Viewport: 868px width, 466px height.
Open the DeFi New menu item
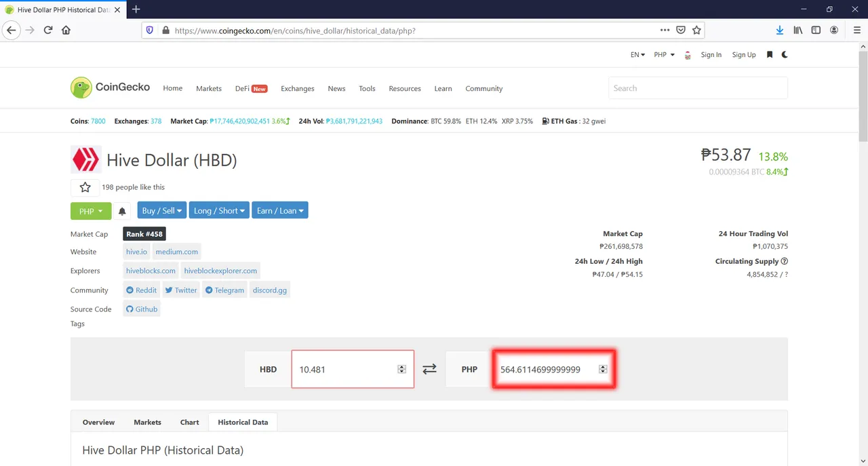pyautogui.click(x=252, y=88)
